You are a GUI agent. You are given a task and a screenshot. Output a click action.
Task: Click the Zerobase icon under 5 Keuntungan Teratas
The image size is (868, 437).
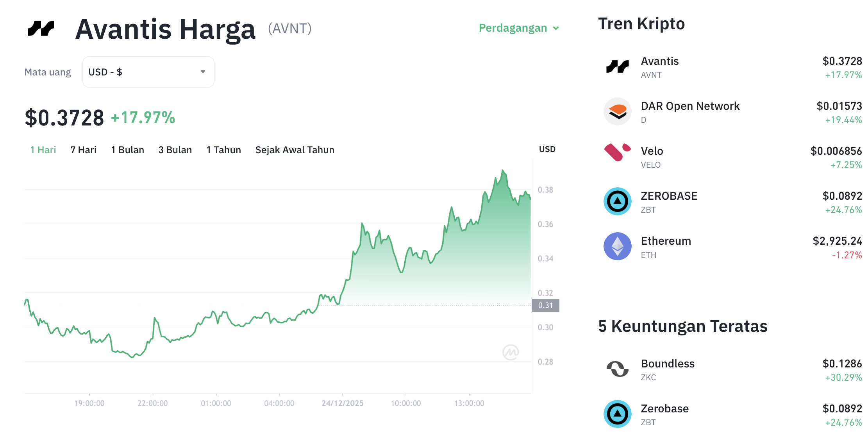(x=617, y=414)
